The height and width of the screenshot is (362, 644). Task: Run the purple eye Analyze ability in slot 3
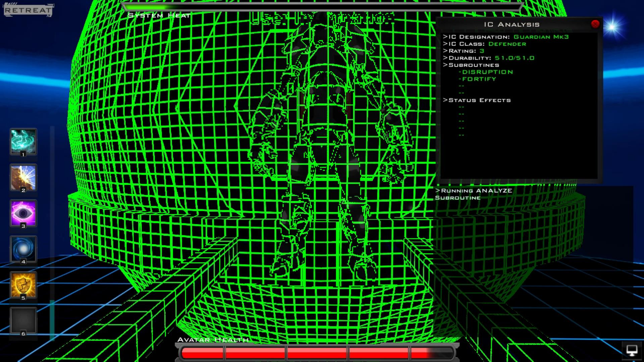tap(23, 213)
